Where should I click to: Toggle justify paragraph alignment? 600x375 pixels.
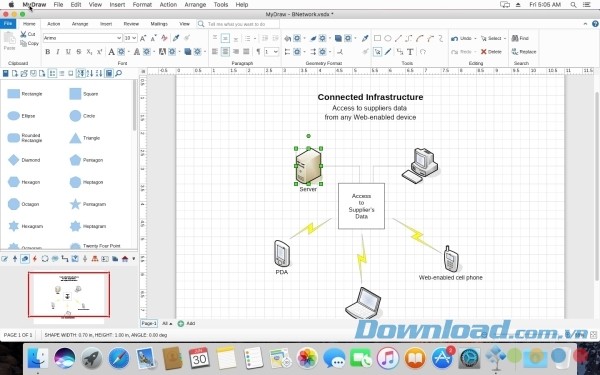tap(246, 51)
